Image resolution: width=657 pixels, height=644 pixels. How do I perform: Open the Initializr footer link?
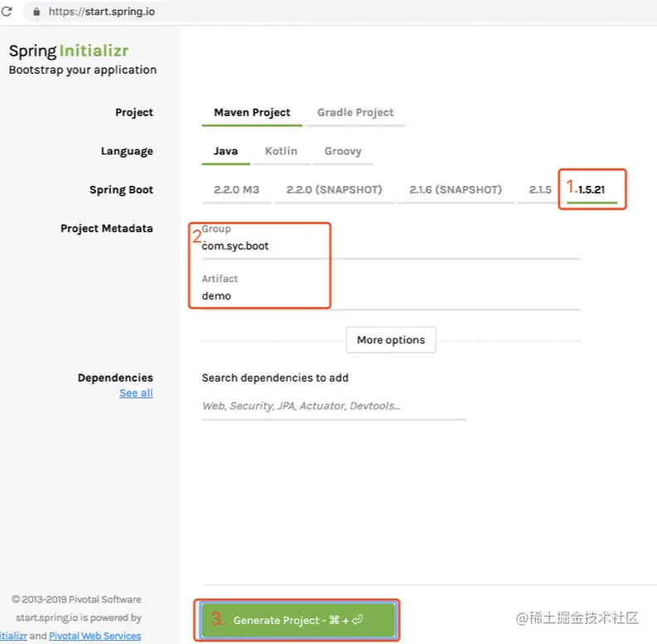[13, 636]
